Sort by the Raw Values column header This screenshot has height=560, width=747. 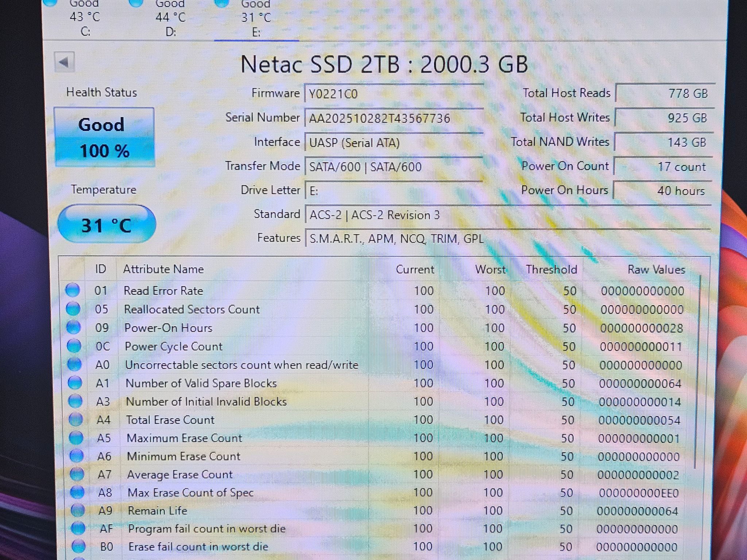click(656, 270)
